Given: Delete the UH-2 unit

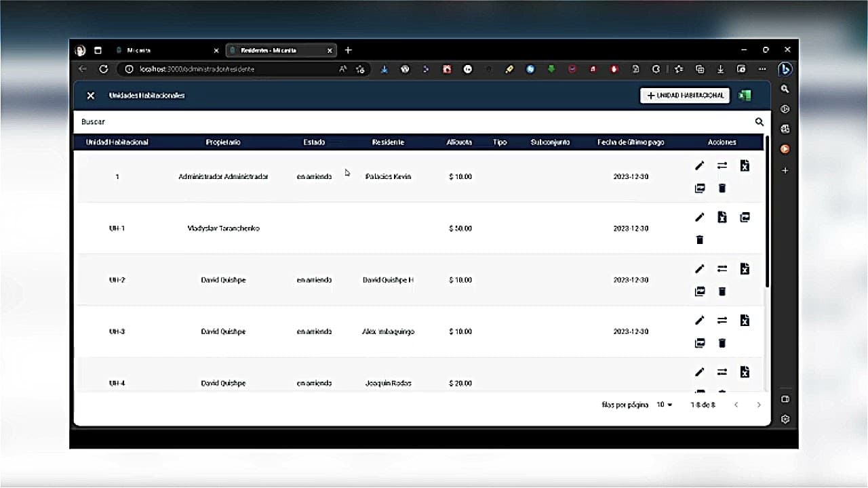Looking at the screenshot, I should pyautogui.click(x=722, y=291).
